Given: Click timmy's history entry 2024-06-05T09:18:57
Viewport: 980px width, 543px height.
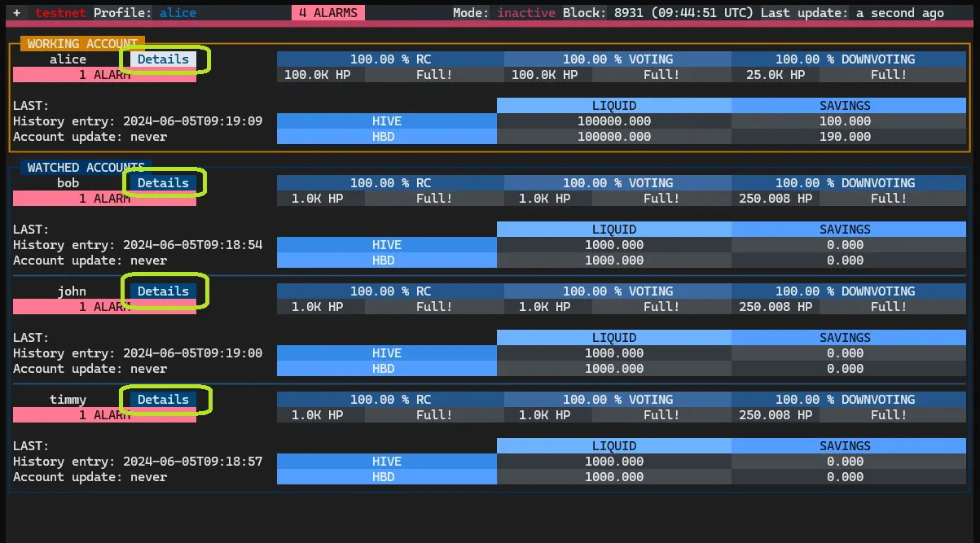Looking at the screenshot, I should (138, 462).
